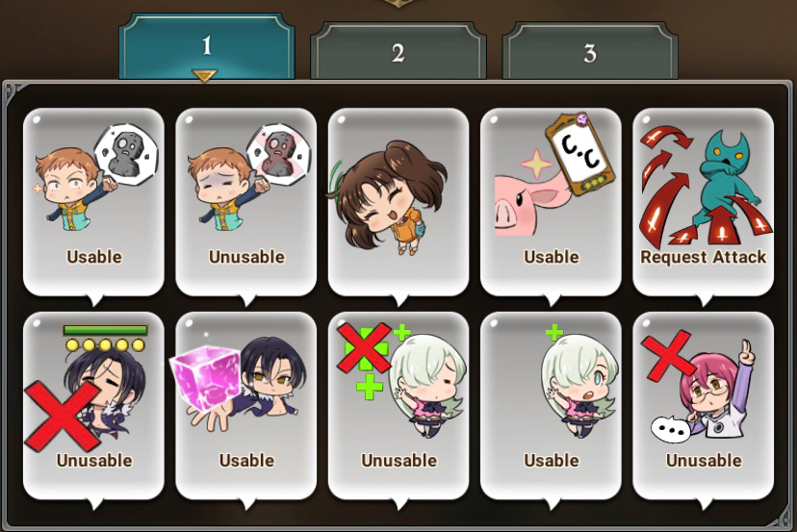Select Hawk pig with card Usable sticker
The image size is (797, 532).
tap(551, 202)
